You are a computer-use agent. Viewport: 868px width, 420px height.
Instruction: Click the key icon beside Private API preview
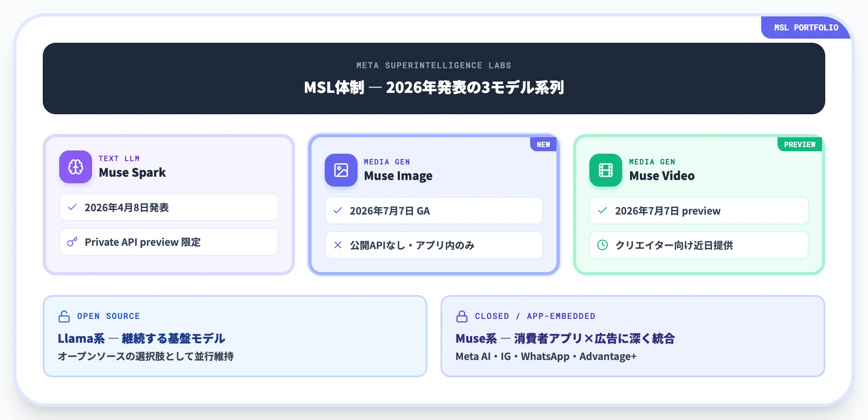pyautogui.click(x=72, y=242)
